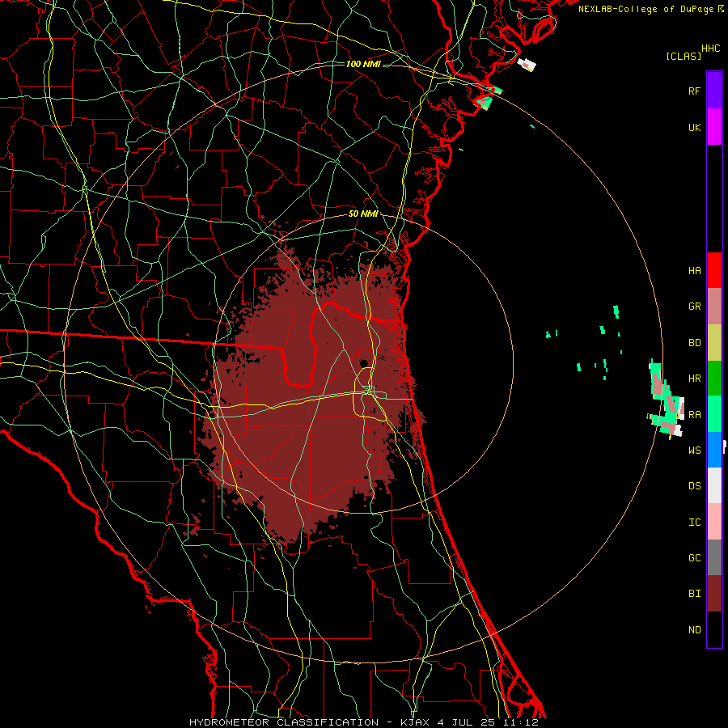Click the 'GR' legend label
Screen dimensions: 728x728
point(694,307)
